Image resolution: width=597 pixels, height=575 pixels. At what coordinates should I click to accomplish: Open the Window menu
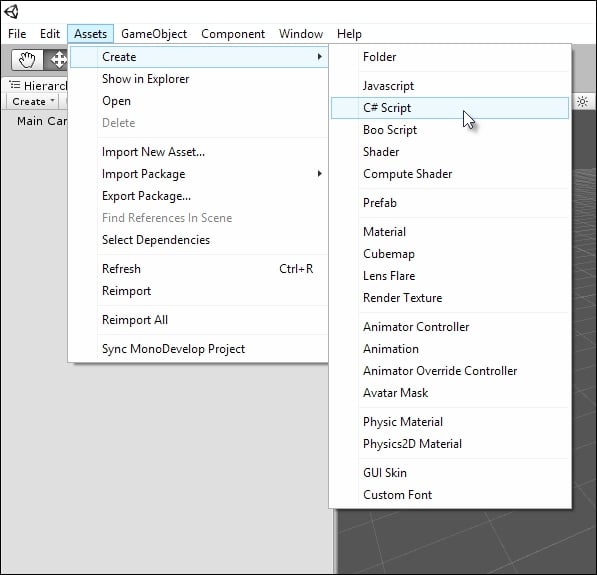pyautogui.click(x=301, y=34)
